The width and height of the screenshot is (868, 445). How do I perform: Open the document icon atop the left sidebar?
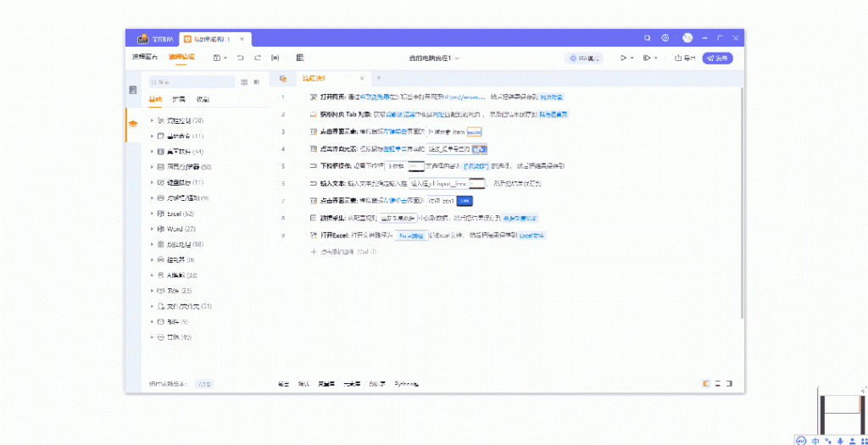[x=133, y=90]
